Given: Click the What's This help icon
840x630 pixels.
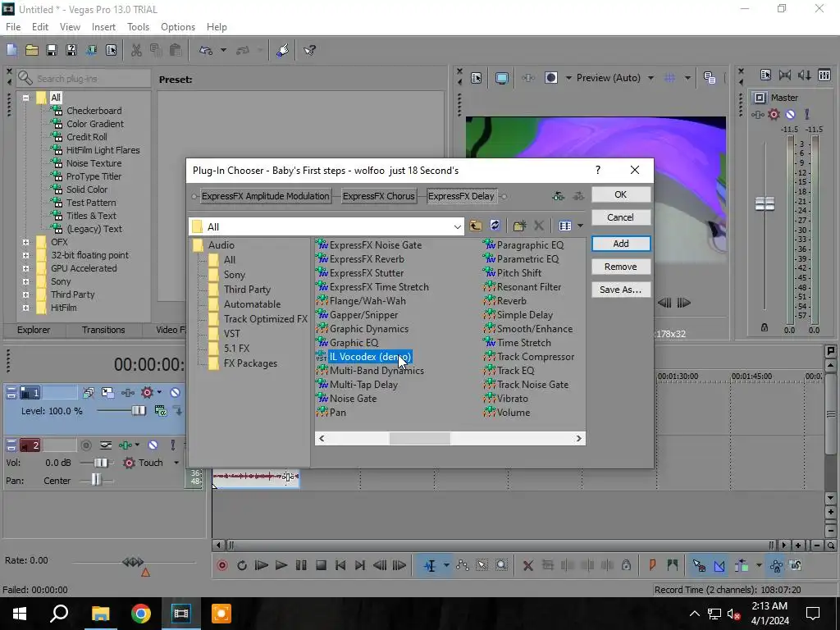Looking at the screenshot, I should point(309,50).
